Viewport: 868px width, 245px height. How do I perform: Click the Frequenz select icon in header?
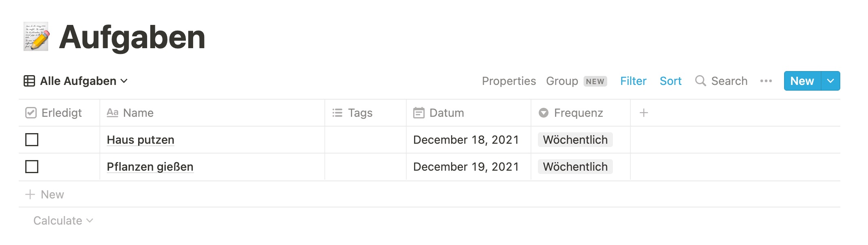tap(543, 113)
